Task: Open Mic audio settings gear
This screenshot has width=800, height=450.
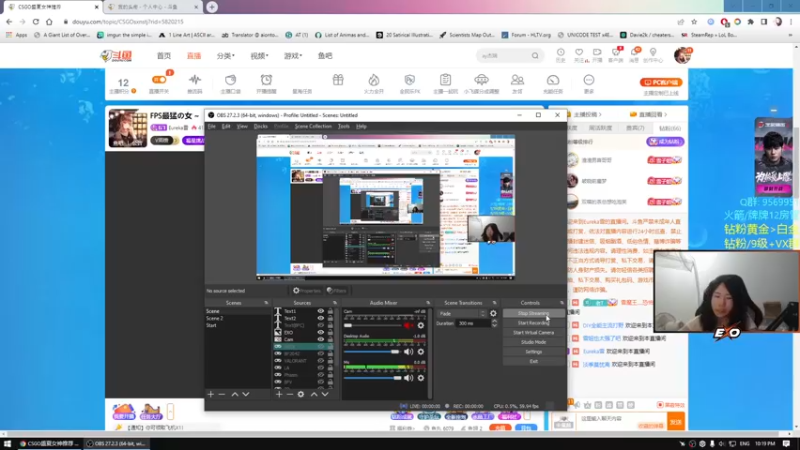Action: tap(421, 378)
